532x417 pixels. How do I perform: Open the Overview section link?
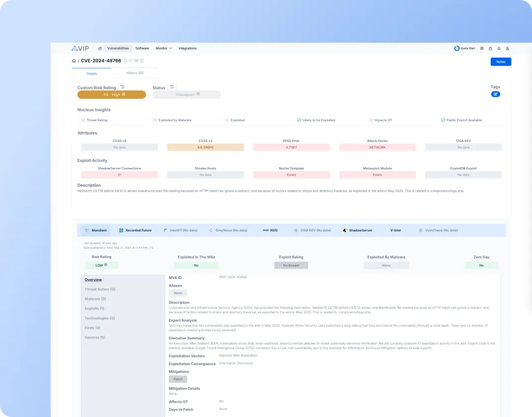tap(93, 279)
